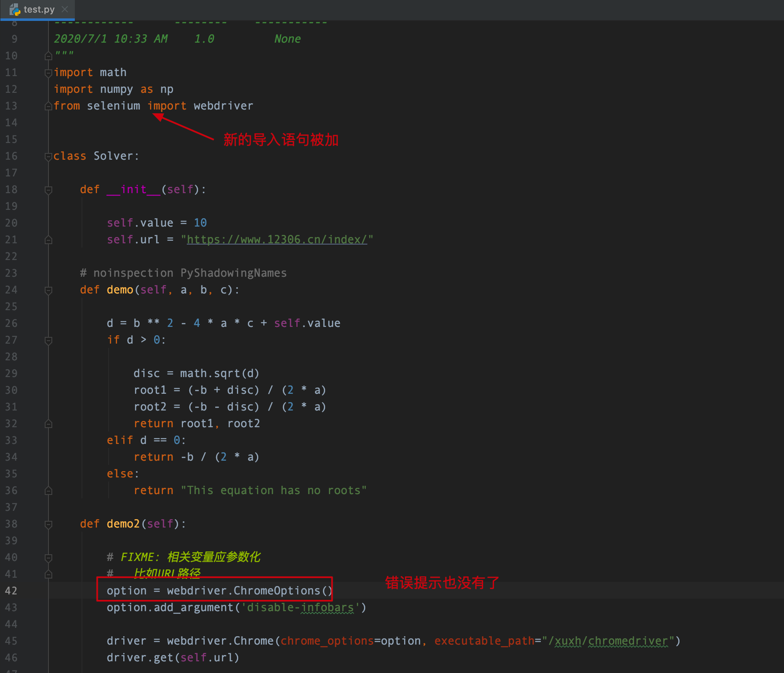
Task: Click the 'else:' keyword on line 35
Action: [x=123, y=474]
